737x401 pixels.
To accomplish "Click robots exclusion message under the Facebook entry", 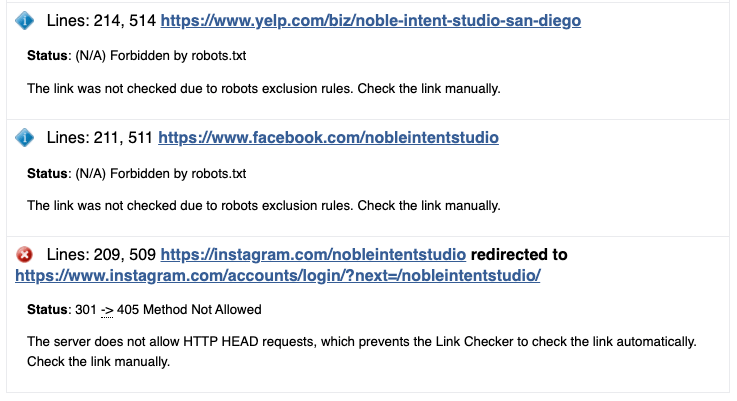I will [263, 205].
